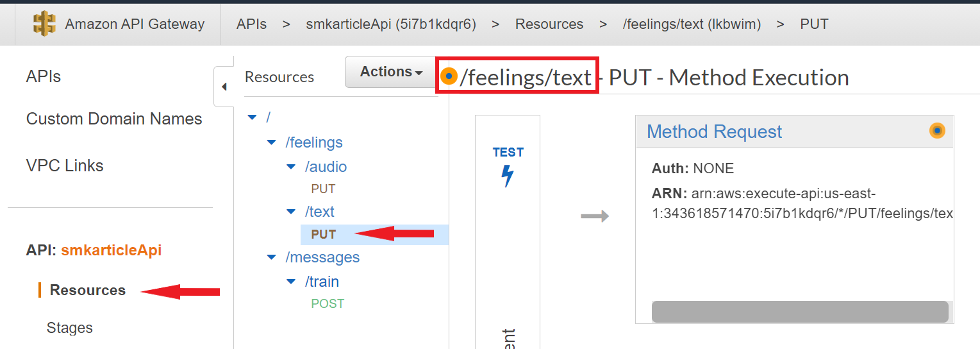980x349 pixels.
Task: Collapse the left navigation panel arrow
Action: pos(224,87)
